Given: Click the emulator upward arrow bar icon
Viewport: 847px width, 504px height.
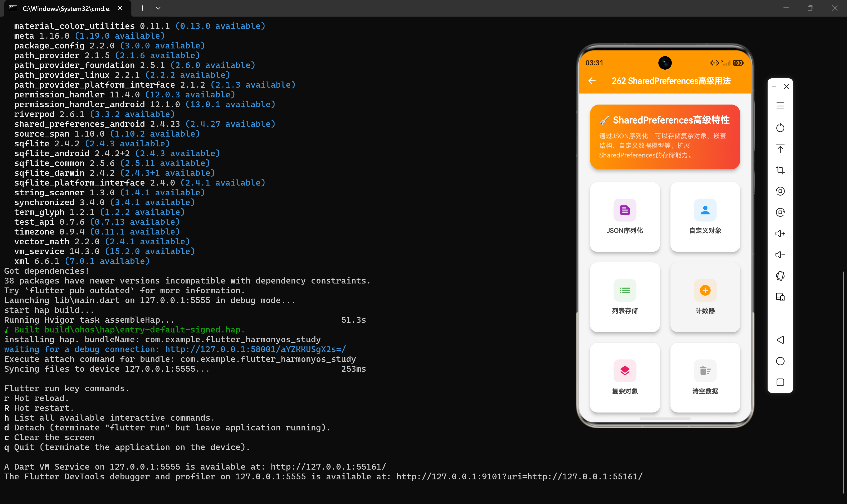Looking at the screenshot, I should click(x=780, y=149).
